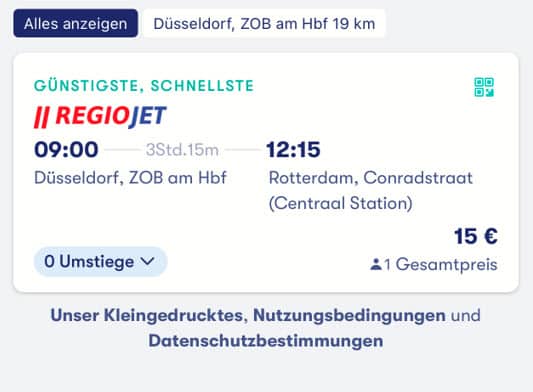
Task: Open the Unser Kleingedrucktes link
Action: click(x=146, y=315)
